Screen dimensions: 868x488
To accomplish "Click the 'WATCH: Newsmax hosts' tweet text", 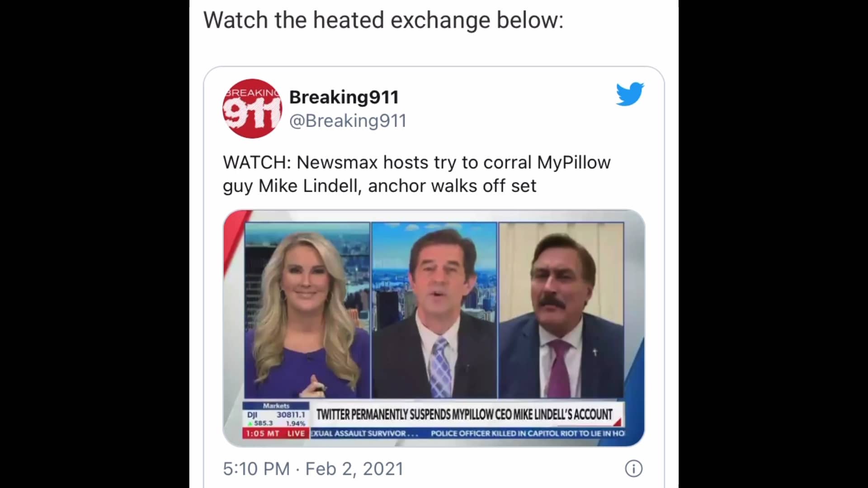I will coord(416,174).
